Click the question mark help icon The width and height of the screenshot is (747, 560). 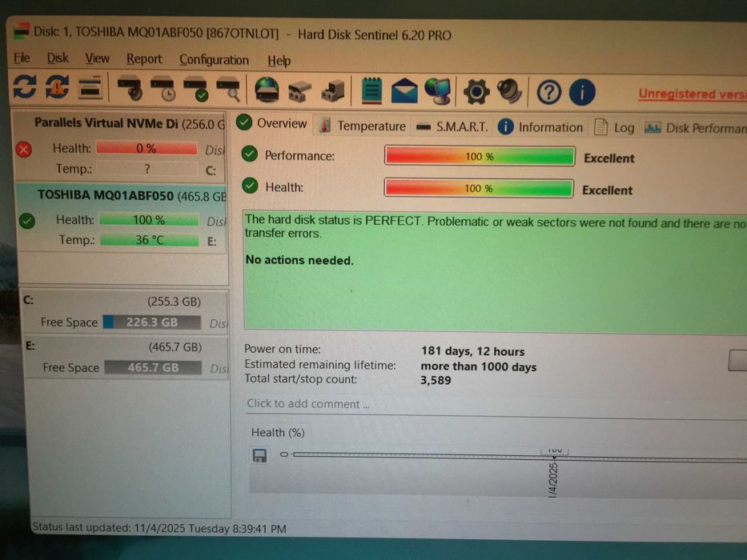click(x=548, y=92)
